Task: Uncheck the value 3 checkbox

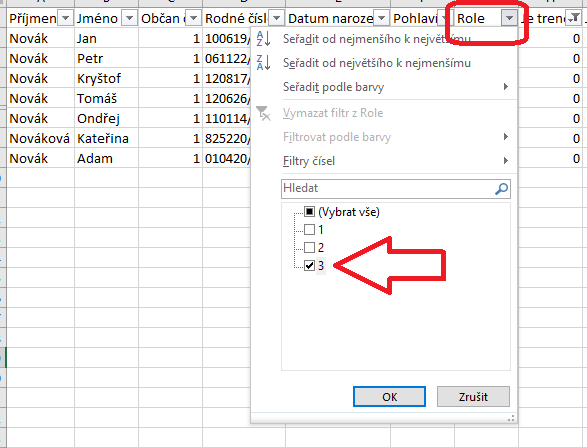Action: (309, 265)
